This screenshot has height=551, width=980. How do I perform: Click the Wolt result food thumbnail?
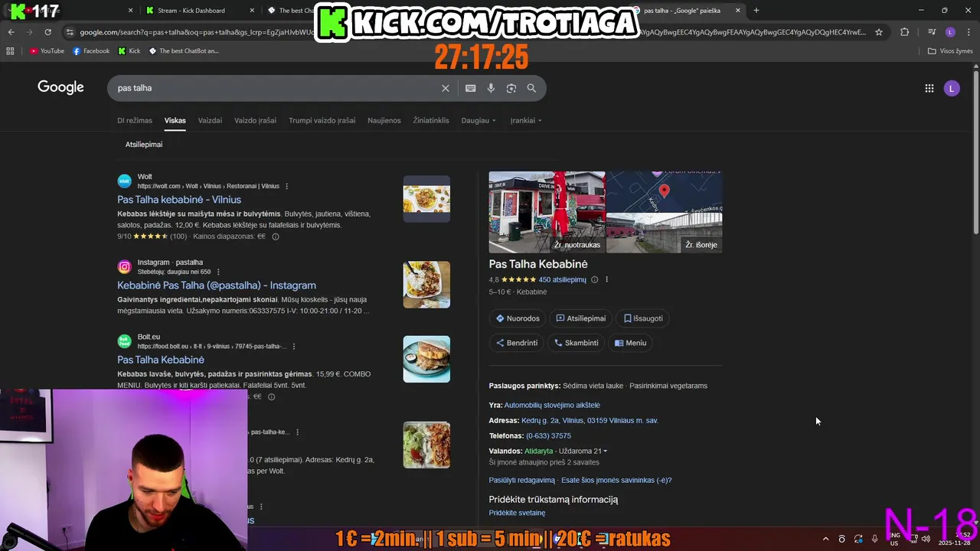[x=426, y=199]
